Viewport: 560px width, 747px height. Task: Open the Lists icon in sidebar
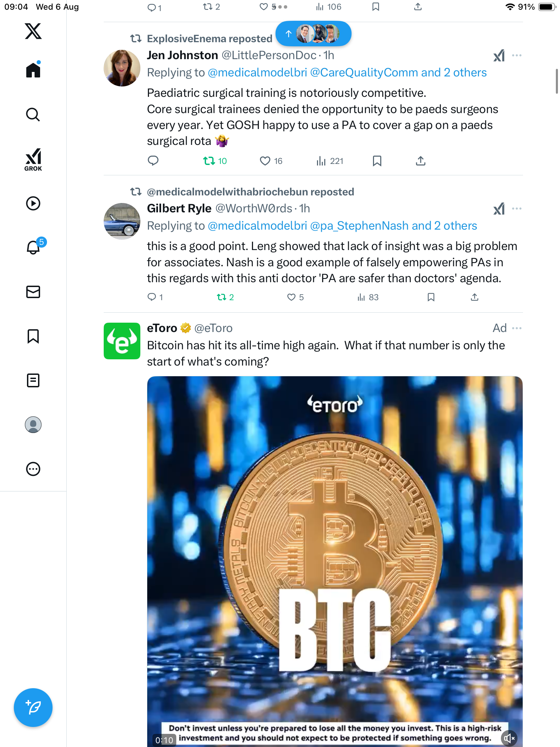point(33,380)
